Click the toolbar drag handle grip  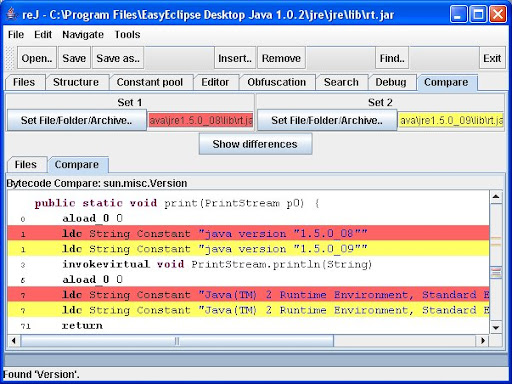[x=10, y=58]
